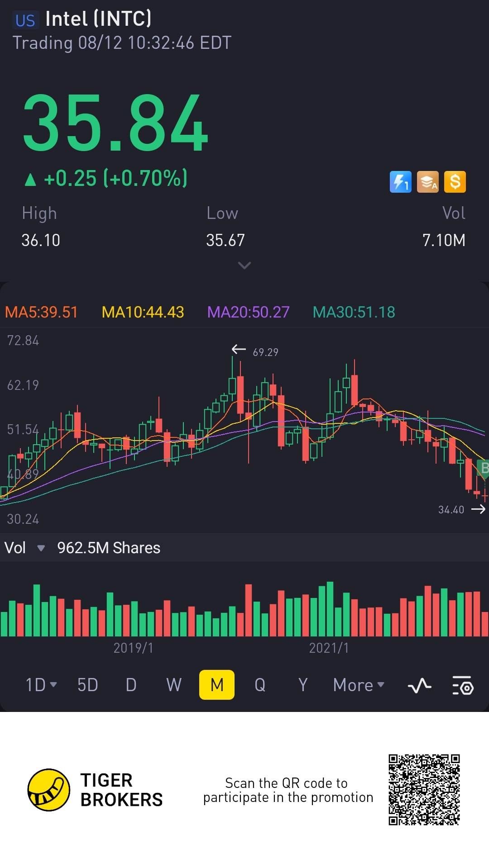This screenshot has height=868, width=489.
Task: Tap the promotion QR code
Action: pyautogui.click(x=424, y=790)
